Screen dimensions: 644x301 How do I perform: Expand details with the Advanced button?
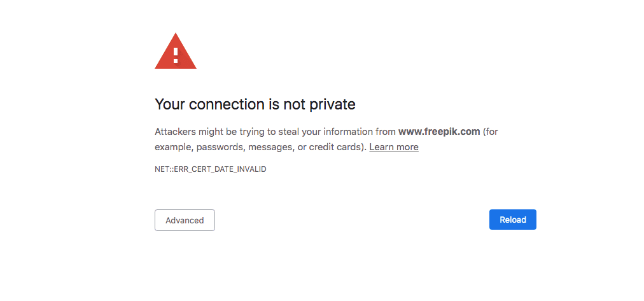coord(185,220)
